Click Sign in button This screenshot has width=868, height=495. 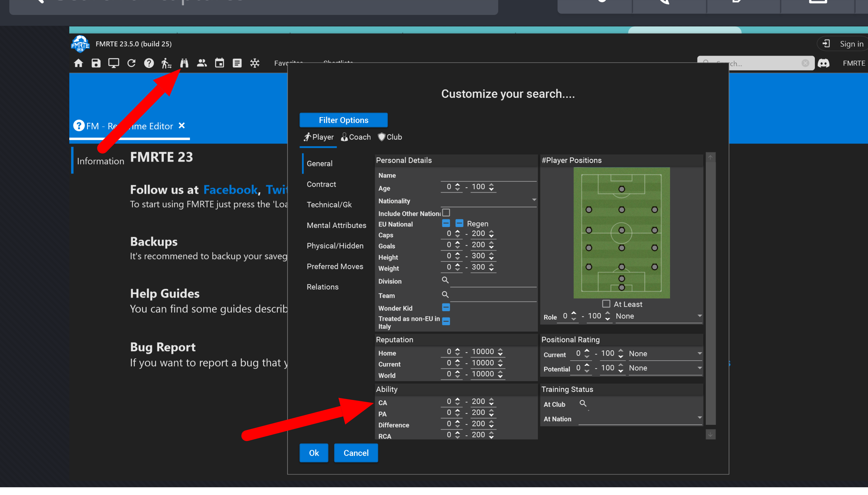pos(844,44)
